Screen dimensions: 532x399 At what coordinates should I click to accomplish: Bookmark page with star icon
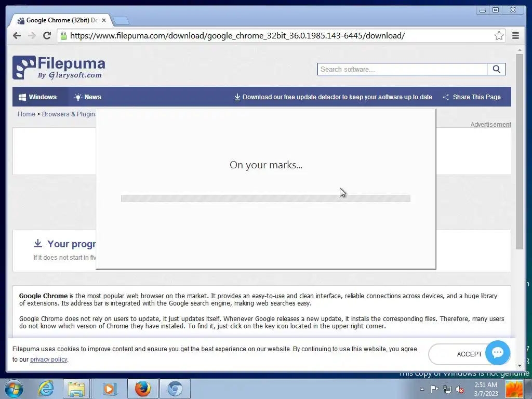pos(499,36)
